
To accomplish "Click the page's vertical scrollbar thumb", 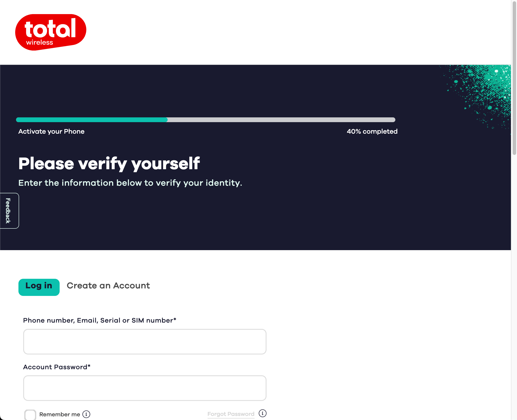I will click(x=514, y=77).
